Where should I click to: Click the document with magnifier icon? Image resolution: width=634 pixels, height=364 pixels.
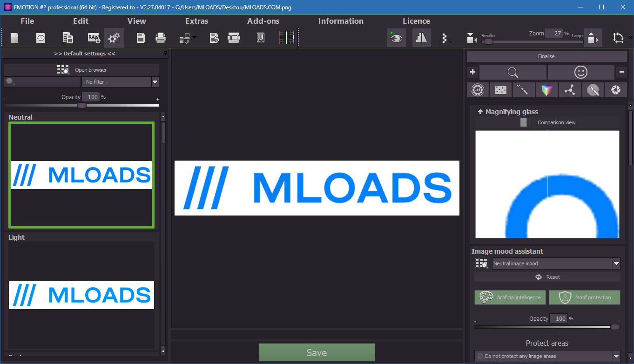pyautogui.click(x=261, y=38)
